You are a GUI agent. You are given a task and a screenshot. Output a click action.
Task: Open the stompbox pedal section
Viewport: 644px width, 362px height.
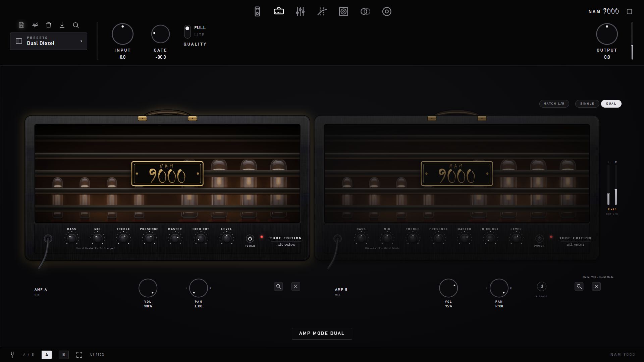(x=257, y=11)
